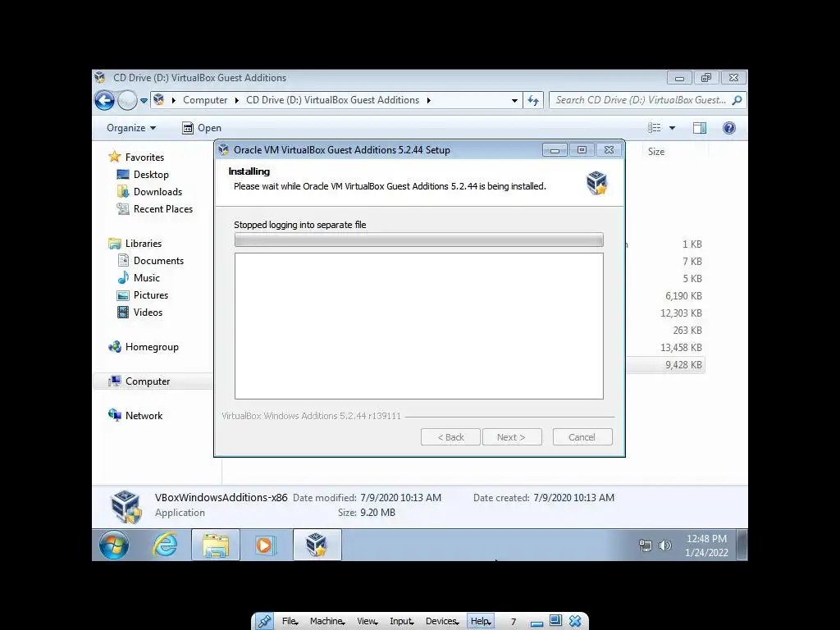Open the Windows Start button

click(113, 546)
